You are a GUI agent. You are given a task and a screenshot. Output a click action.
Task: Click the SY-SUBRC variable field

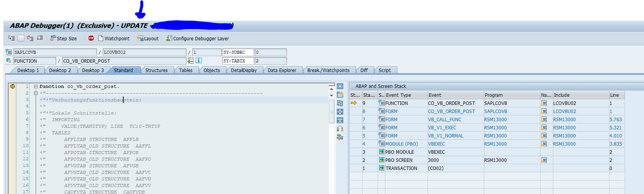click(238, 52)
